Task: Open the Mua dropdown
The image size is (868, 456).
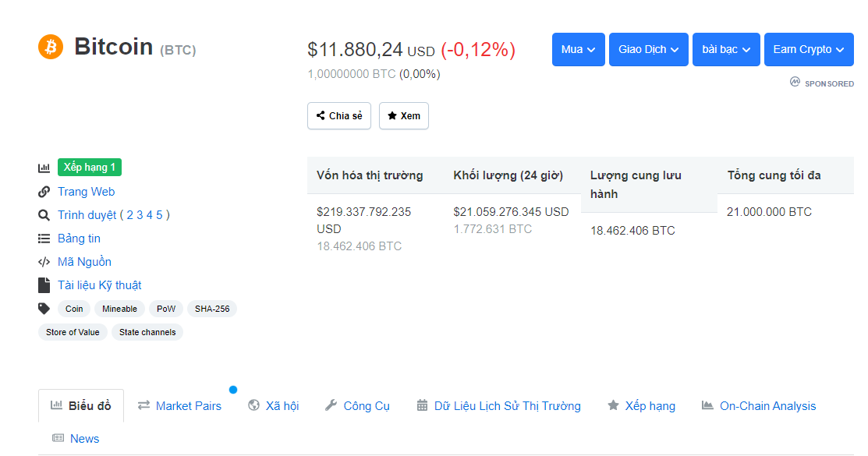Action: coord(579,49)
